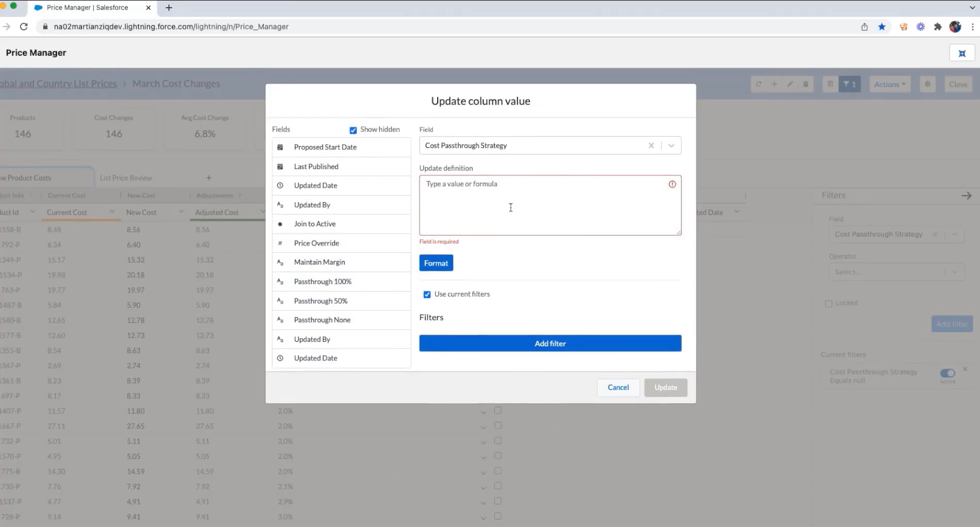This screenshot has height=527, width=980.
Task: Tick the row checkbox beside 11.80 adjusted cost
Action: point(498,410)
